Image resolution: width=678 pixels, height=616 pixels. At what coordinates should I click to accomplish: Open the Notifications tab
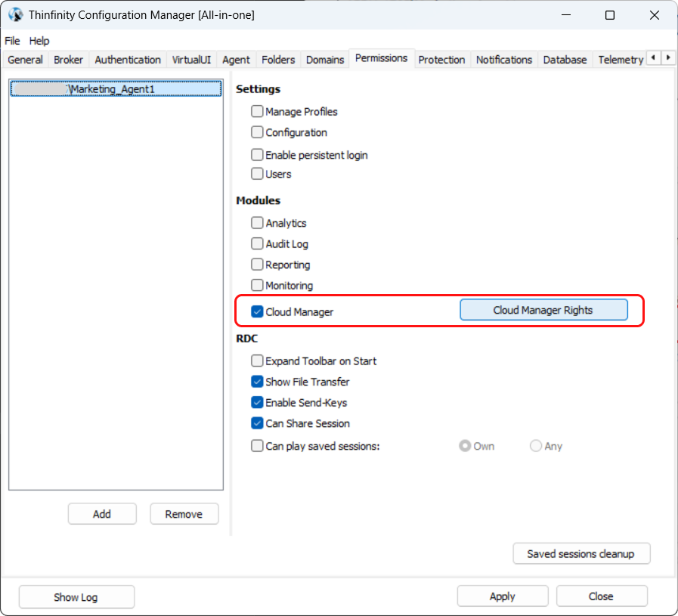(503, 60)
